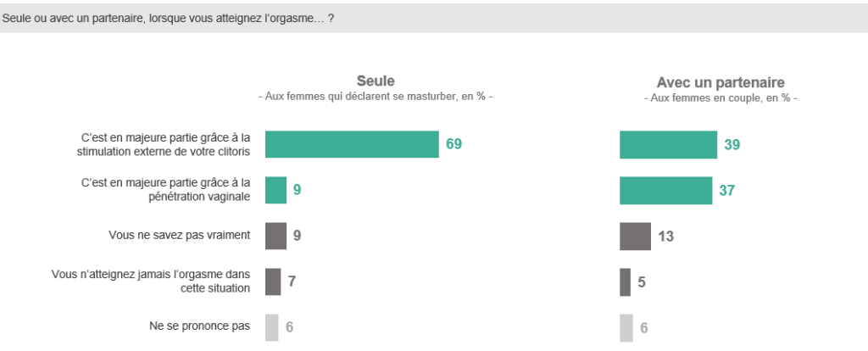Click the 'Vous n'atteignez jamais l'orgasme' label
Screen dimensions: 868x351
[x=151, y=281]
